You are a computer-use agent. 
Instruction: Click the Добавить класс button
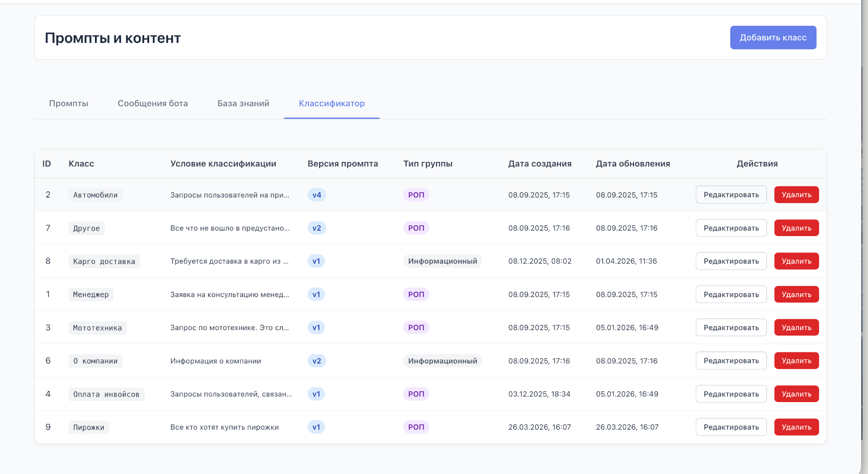(773, 38)
